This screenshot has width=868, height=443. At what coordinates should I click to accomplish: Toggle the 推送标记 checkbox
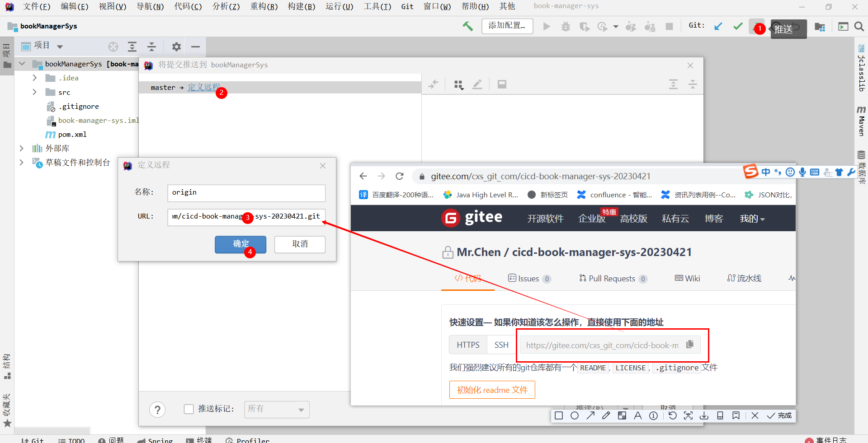point(189,409)
